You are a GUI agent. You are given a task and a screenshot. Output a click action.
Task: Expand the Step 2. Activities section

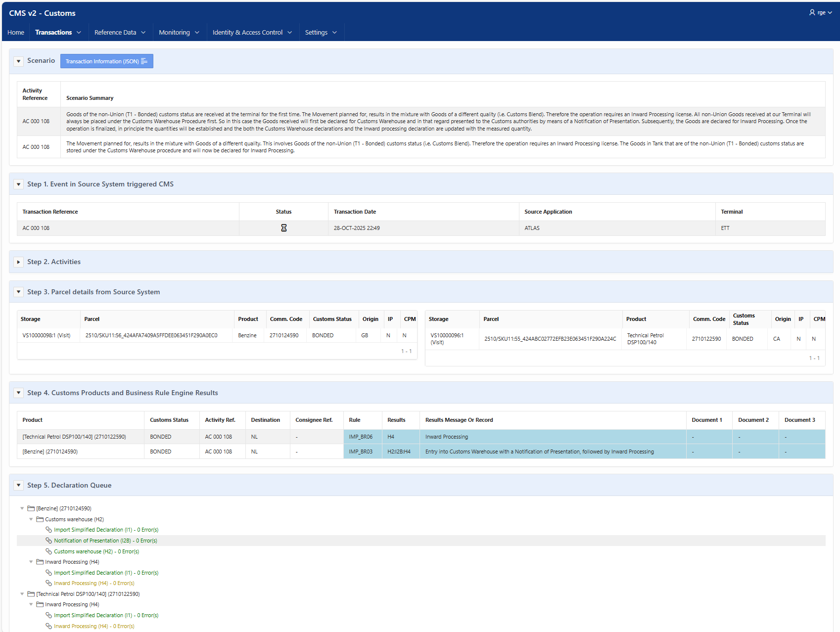pyautogui.click(x=18, y=262)
